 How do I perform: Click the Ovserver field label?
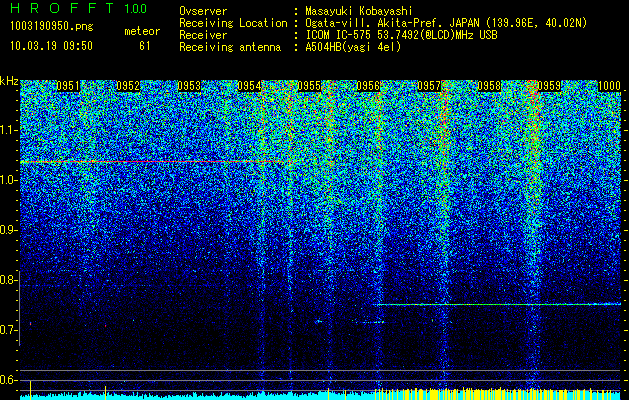pos(203,11)
